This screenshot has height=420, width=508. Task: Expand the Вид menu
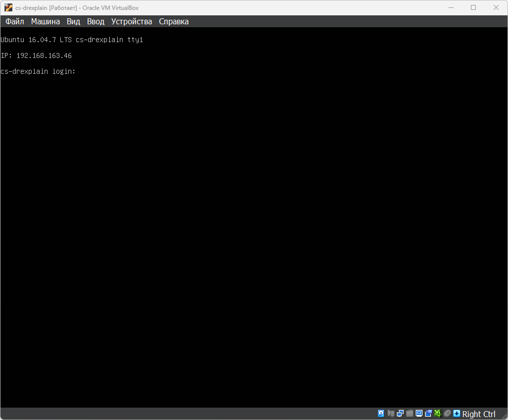tap(73, 21)
